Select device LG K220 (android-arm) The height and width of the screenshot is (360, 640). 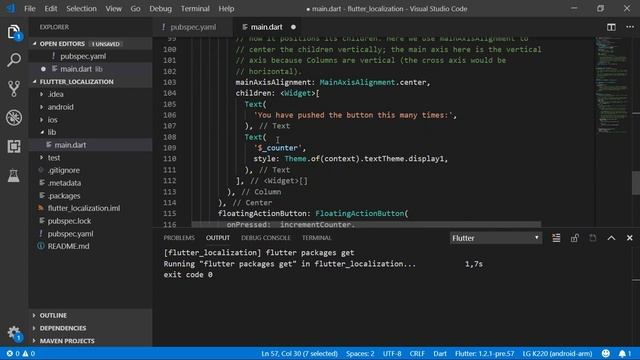[x=557, y=353]
